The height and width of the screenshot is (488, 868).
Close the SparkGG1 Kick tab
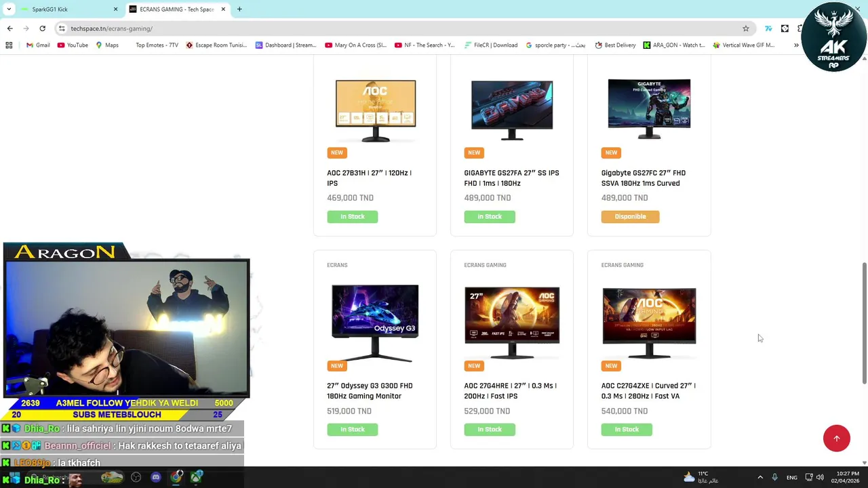tap(115, 9)
